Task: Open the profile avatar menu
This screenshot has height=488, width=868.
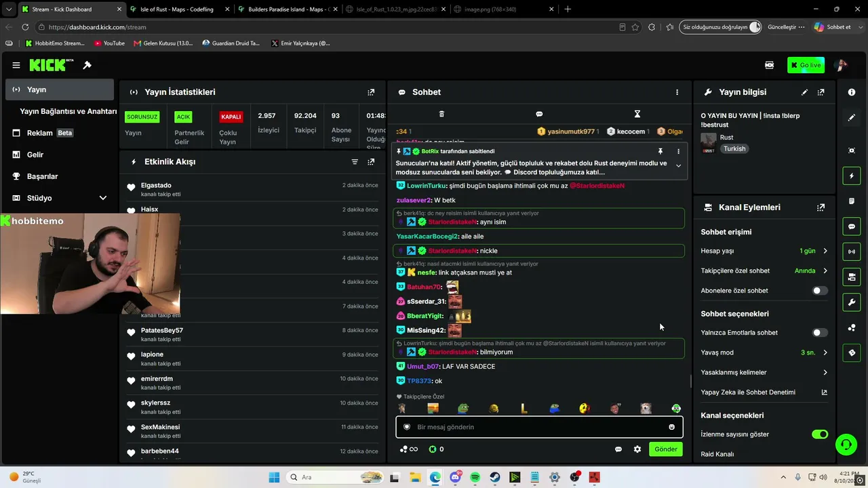Action: 841,65
